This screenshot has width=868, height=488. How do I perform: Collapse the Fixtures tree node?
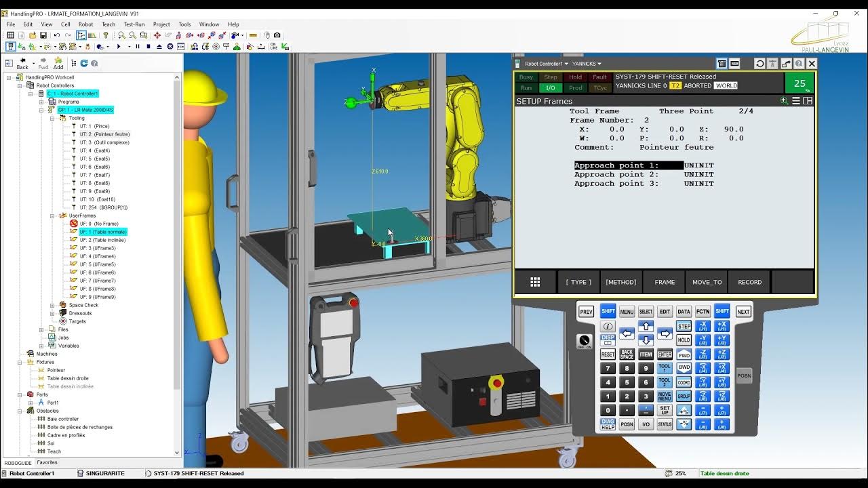[20, 362]
